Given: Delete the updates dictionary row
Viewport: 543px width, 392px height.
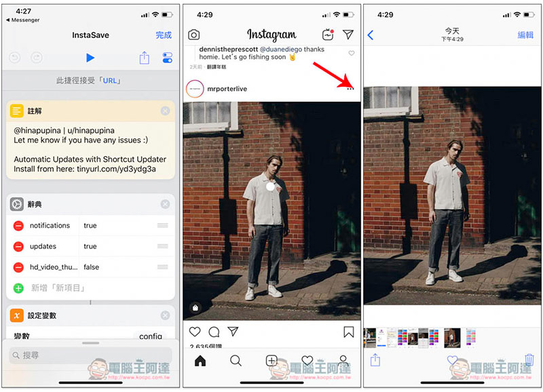Looking at the screenshot, I should 18,246.
